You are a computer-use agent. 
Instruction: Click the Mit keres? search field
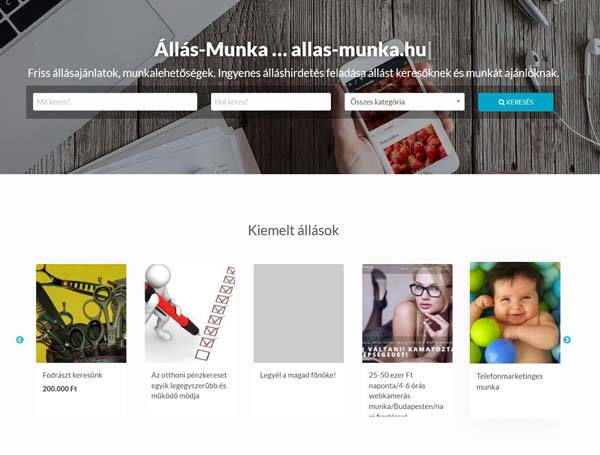115,102
